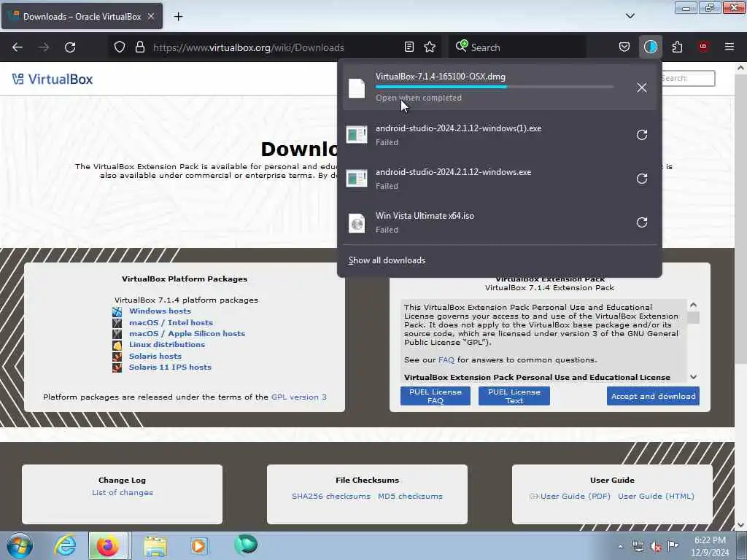Bookmark this page with the star icon
747x560 pixels.
(x=430, y=47)
